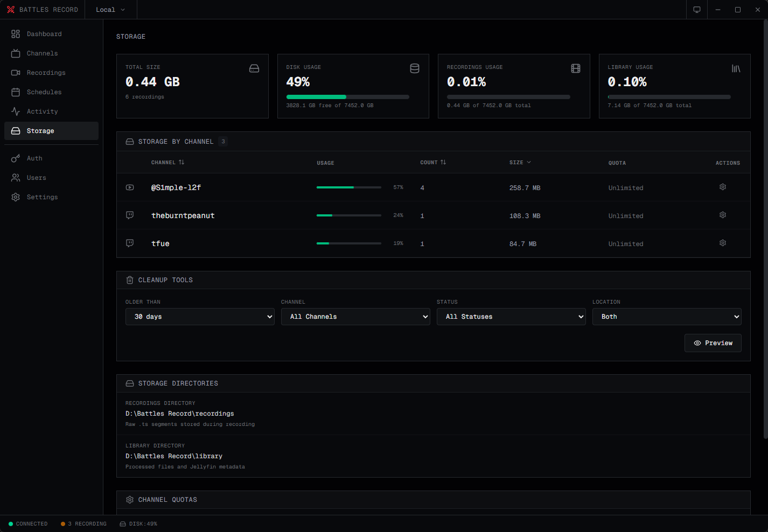Open the Schedules section
This screenshot has height=532, width=768.
[x=44, y=92]
